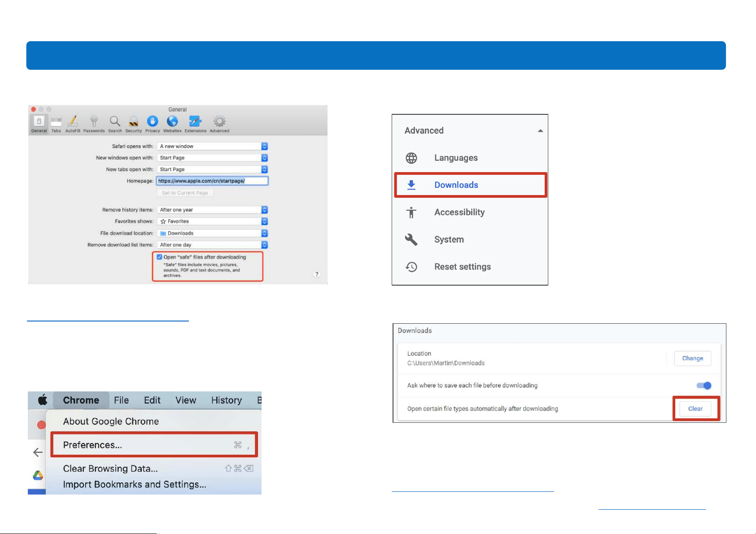Image resolution: width=756 pixels, height=534 pixels.
Task: Open the General tab in Safari preferences
Action: [39, 124]
